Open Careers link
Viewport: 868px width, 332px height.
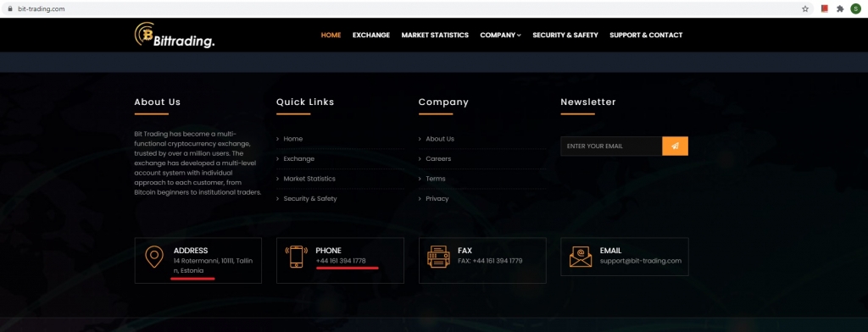click(x=438, y=159)
